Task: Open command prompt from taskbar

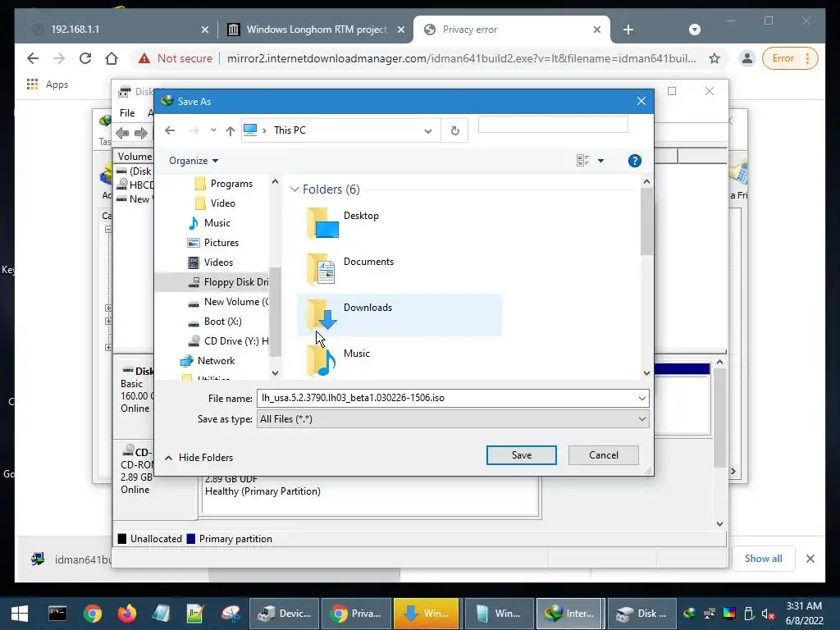Action: click(57, 614)
